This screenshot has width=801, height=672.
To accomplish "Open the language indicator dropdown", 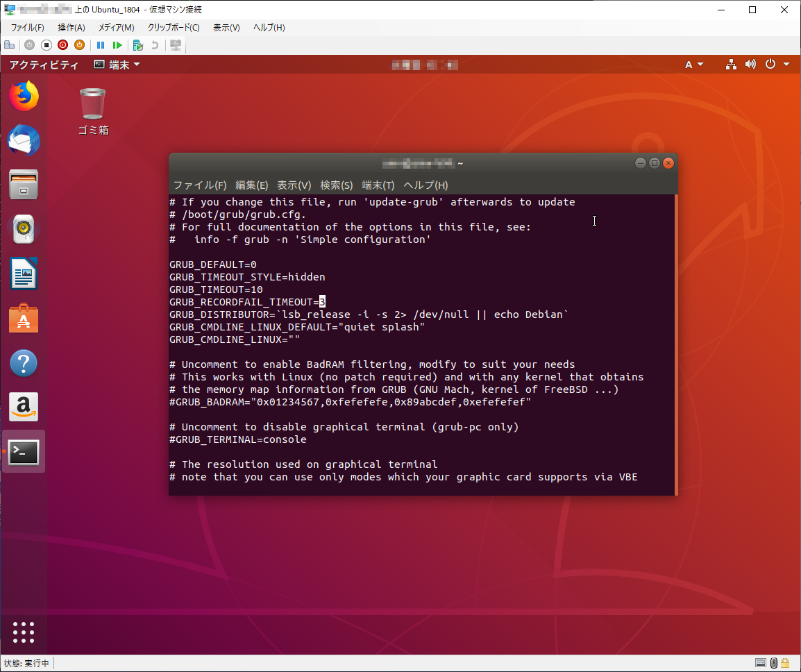I will tap(693, 64).
